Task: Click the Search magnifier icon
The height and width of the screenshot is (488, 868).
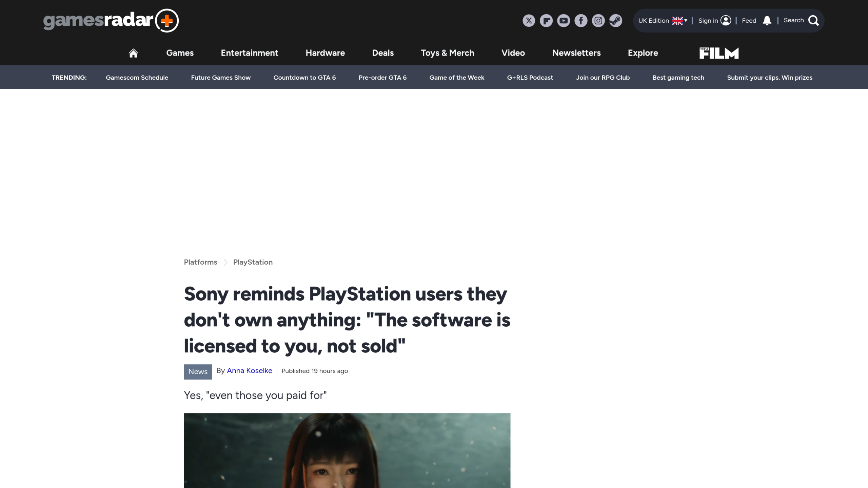Action: (813, 21)
